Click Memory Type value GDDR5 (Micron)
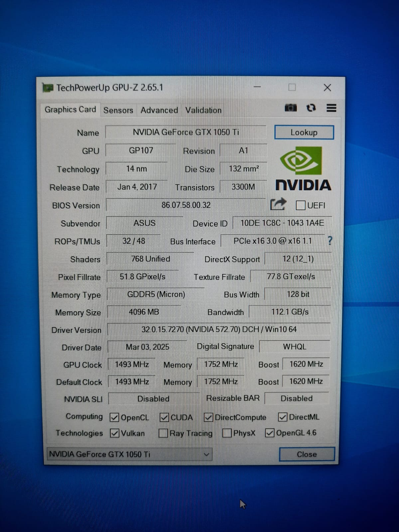The image size is (399, 532). point(156,294)
